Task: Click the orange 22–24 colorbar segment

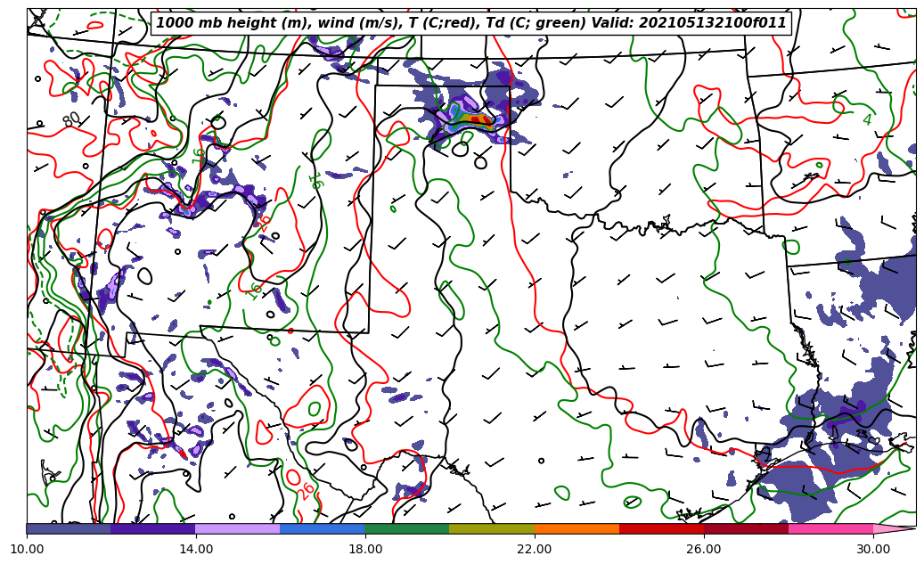Action: click(576, 528)
